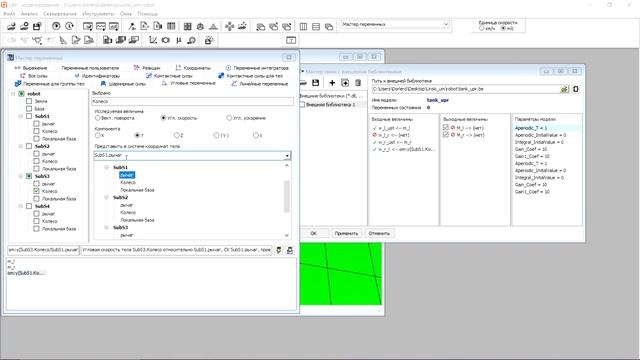The width and height of the screenshot is (640, 360).
Task: Click the Выбрано field showing Колесо
Action: pos(192,101)
